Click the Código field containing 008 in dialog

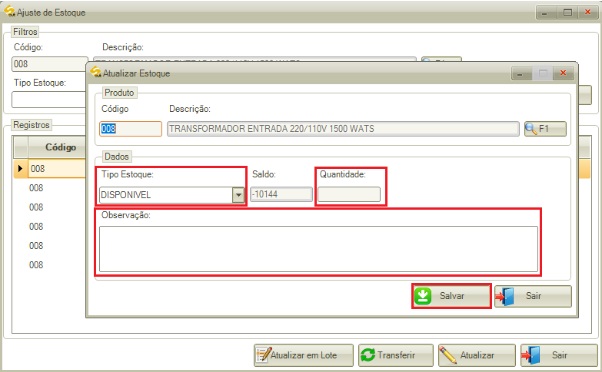coord(131,129)
